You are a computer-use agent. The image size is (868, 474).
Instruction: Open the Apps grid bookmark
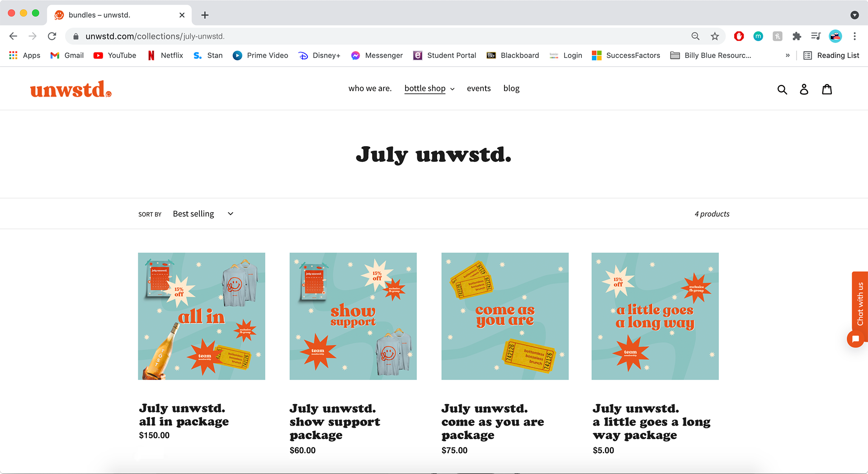pyautogui.click(x=25, y=55)
